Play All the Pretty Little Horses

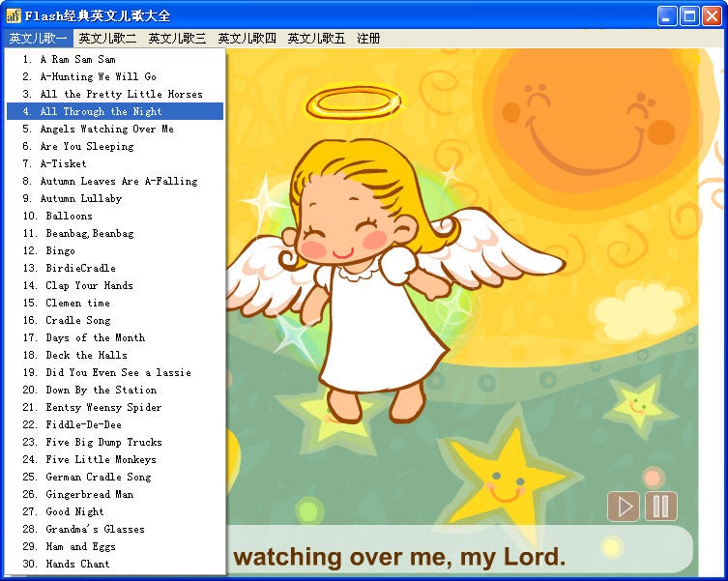pyautogui.click(x=121, y=94)
